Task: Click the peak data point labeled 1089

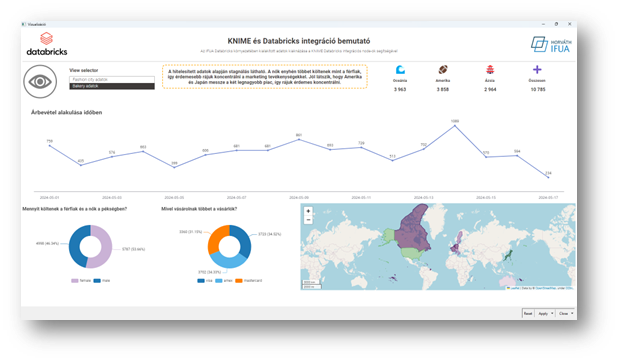Action: click(x=455, y=126)
